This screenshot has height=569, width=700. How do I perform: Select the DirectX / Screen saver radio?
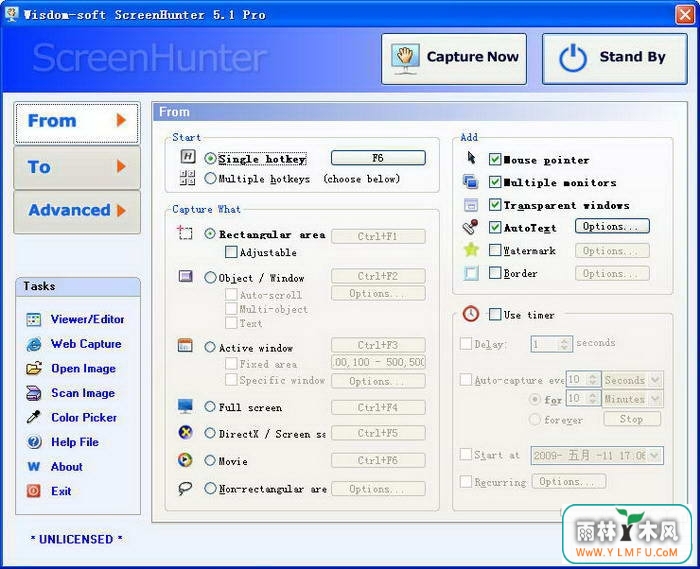coord(210,433)
